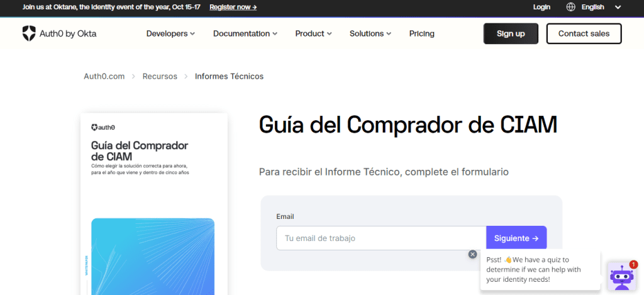The image size is (644, 295).
Task: Expand the Product menu
Action: (313, 34)
